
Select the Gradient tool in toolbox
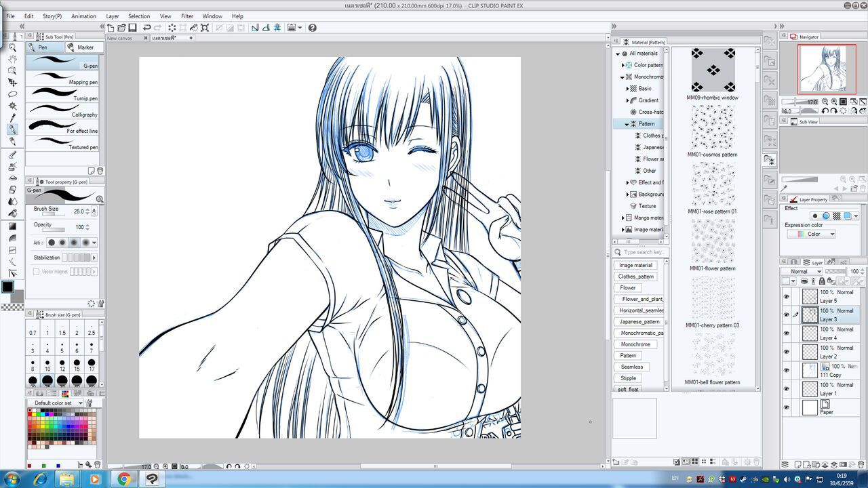tap(12, 226)
